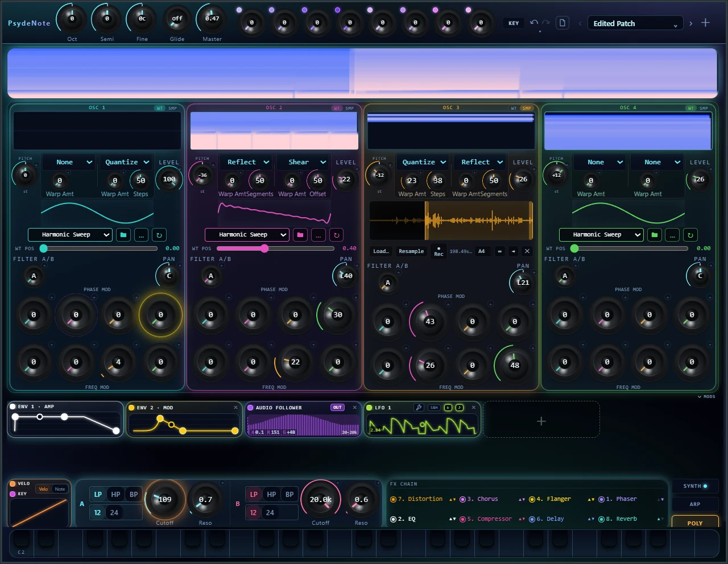The image size is (728, 564).
Task: Close the Audio Follower modulator
Action: [x=355, y=408]
